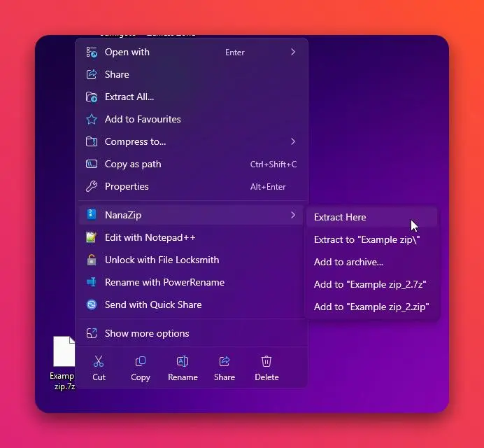The height and width of the screenshot is (448, 484).
Task: Rename the file using Rename icon
Action: click(x=183, y=361)
